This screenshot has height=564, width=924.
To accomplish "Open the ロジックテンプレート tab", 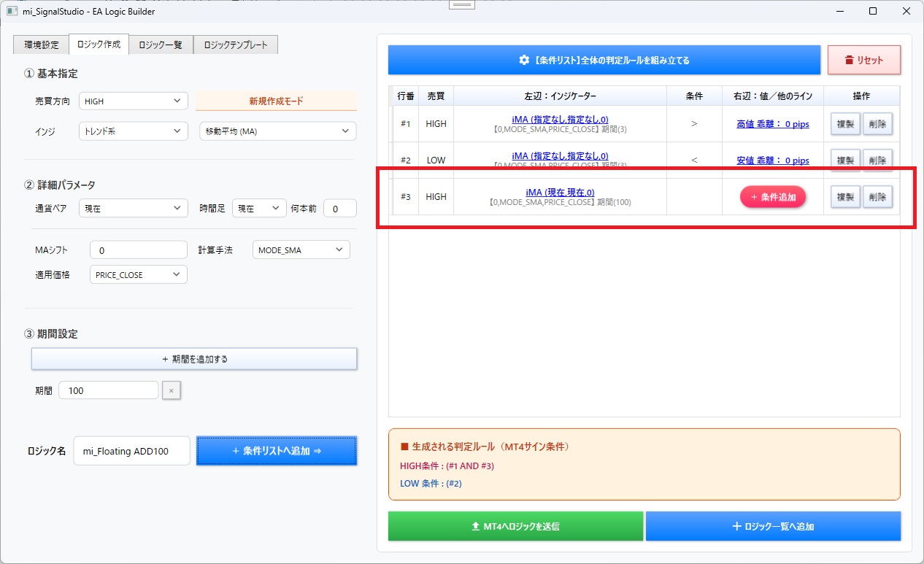I will pyautogui.click(x=235, y=45).
